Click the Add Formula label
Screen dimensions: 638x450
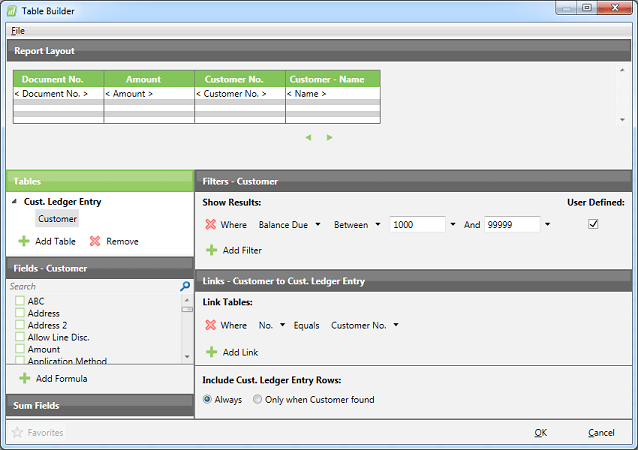[x=61, y=378]
